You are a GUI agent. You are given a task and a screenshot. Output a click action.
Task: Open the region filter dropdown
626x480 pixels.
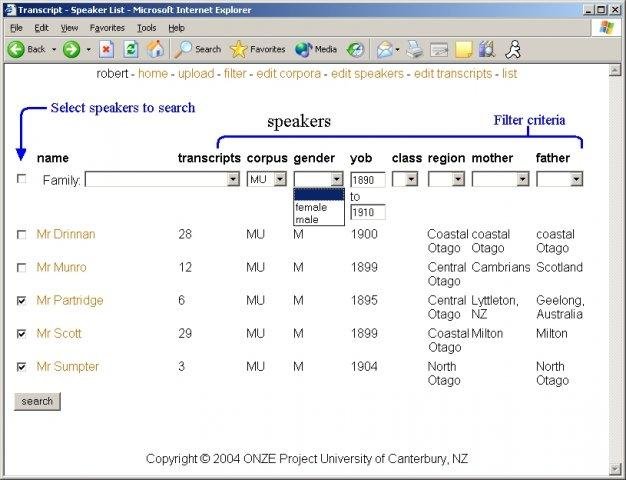(x=446, y=179)
